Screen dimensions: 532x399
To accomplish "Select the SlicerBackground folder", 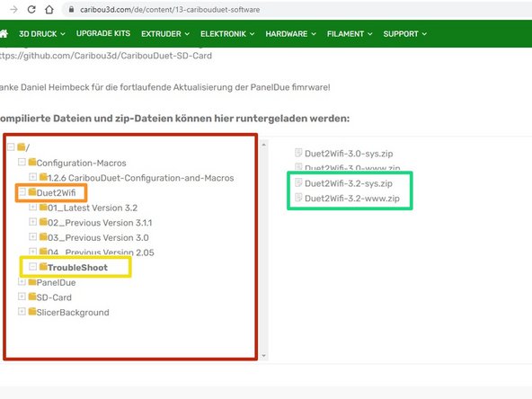I will point(73,312).
